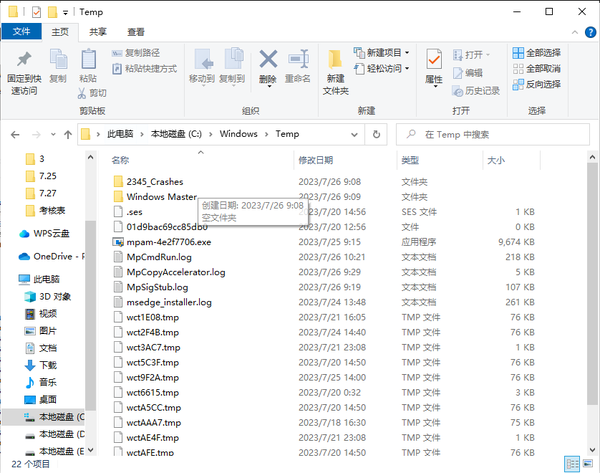600x473 pixels.
Task: Open the address bar history dropdown
Action: [x=354, y=135]
